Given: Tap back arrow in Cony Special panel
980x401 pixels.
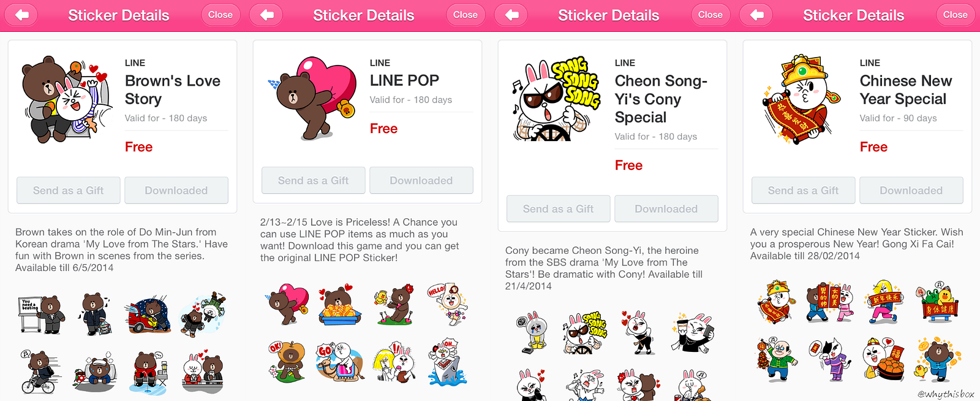Looking at the screenshot, I should click(x=512, y=15).
